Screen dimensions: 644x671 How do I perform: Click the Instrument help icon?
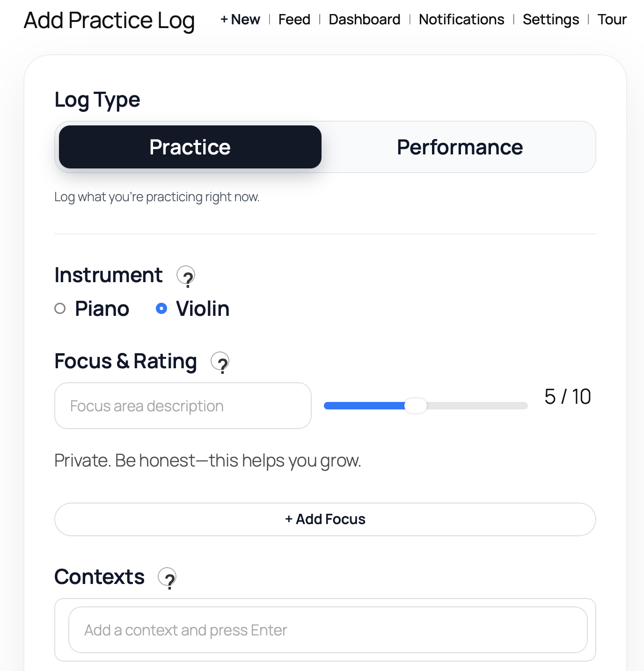point(187,277)
